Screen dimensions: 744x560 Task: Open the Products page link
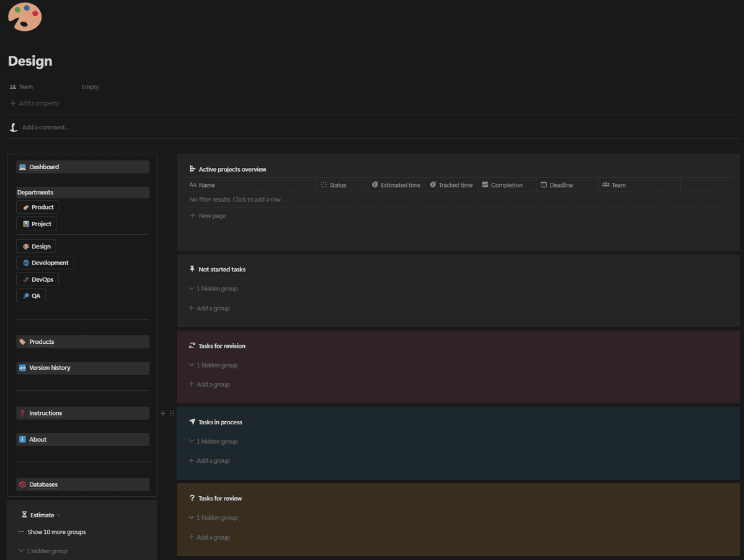pos(42,342)
